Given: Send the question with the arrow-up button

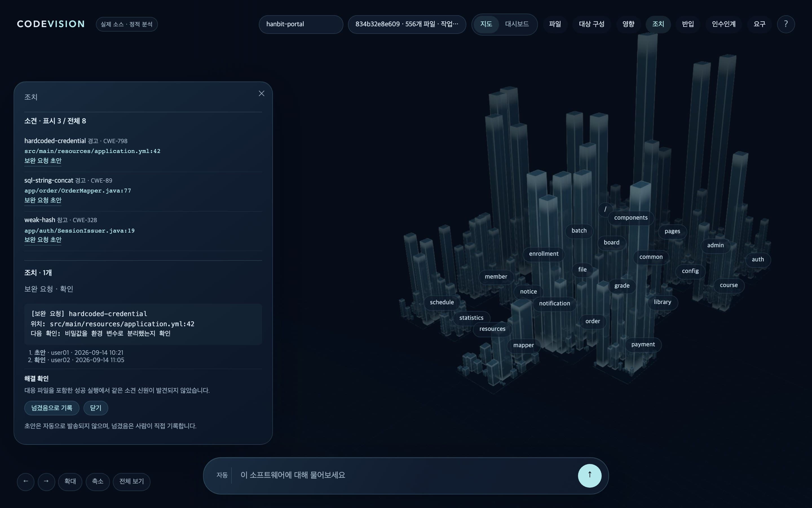Looking at the screenshot, I should [x=589, y=476].
